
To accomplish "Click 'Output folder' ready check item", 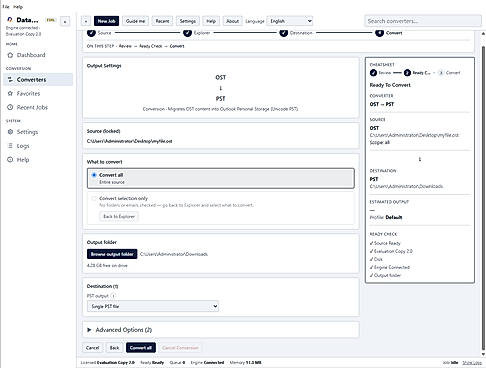I will pyautogui.click(x=385, y=275).
